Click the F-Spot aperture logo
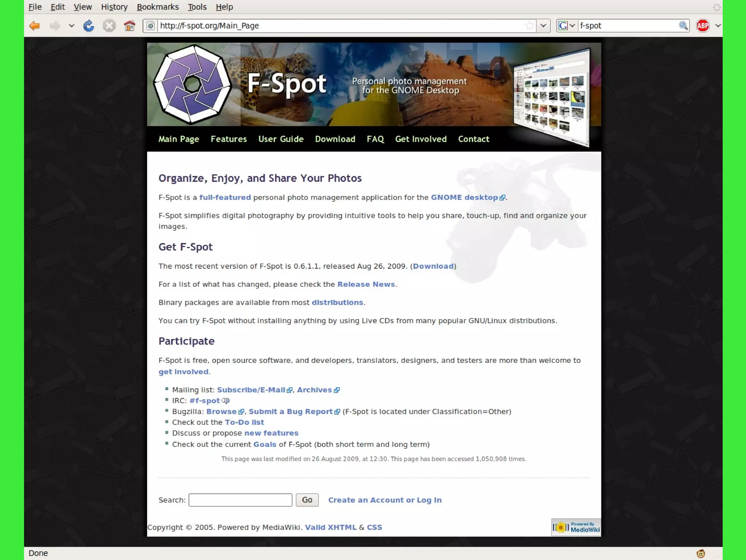Screen dimensions: 746x560 coord(192,85)
